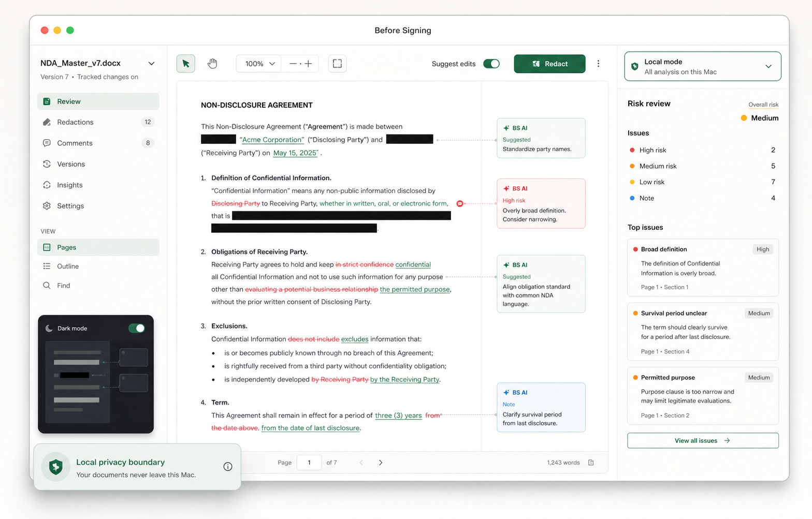The width and height of the screenshot is (812, 519).
Task: Expand the Local mode selector
Action: pos(703,66)
